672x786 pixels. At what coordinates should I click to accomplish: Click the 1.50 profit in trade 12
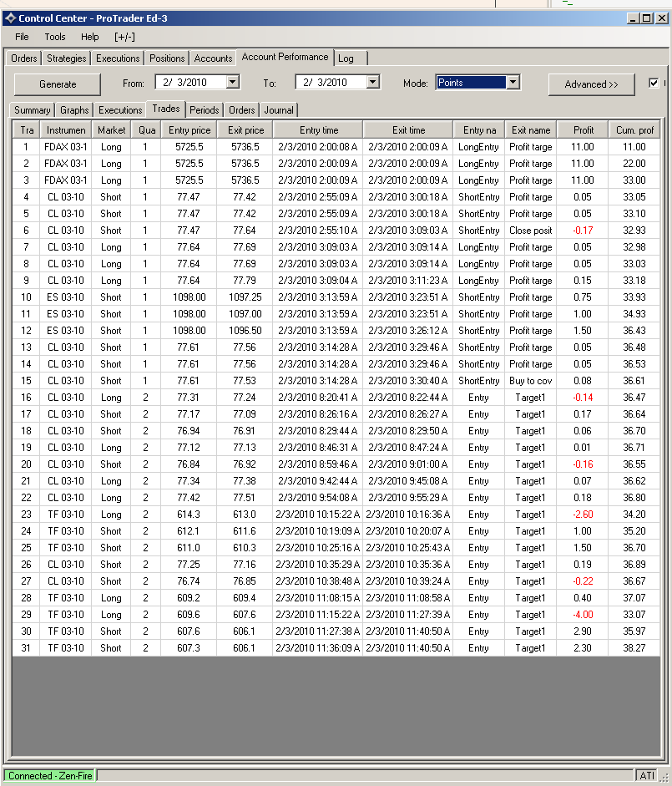(x=583, y=331)
